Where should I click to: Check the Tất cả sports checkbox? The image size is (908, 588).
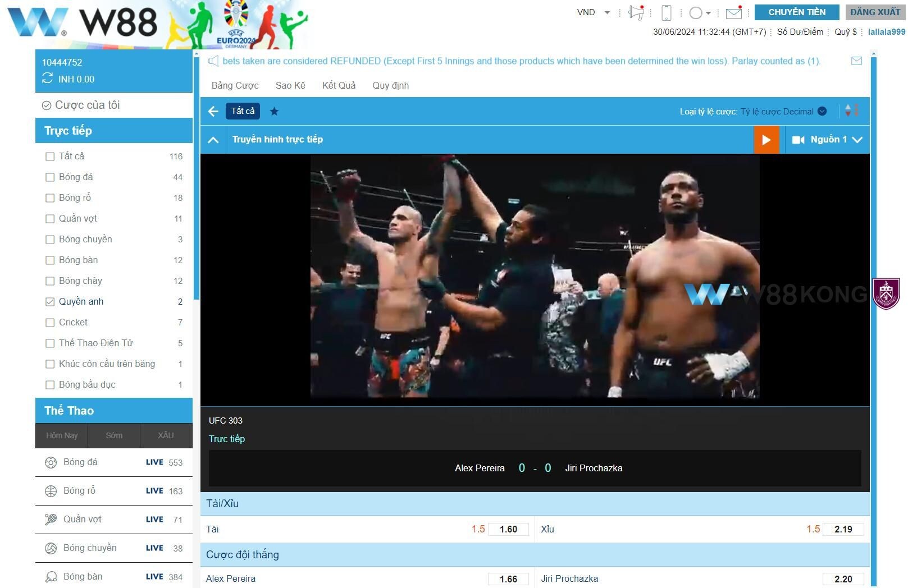pyautogui.click(x=50, y=157)
